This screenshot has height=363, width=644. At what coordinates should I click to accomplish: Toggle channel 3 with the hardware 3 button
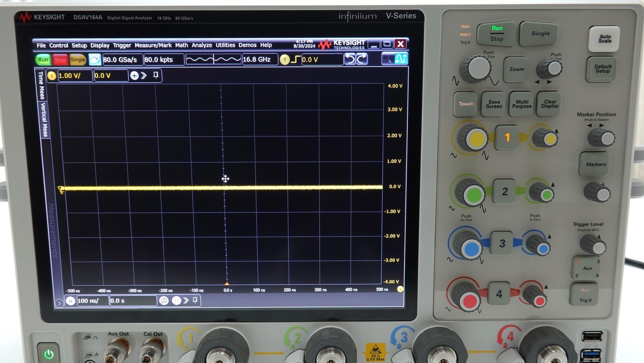pos(502,243)
